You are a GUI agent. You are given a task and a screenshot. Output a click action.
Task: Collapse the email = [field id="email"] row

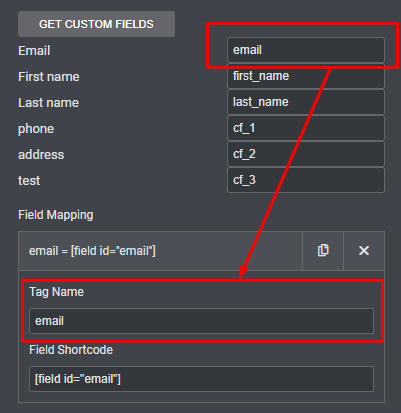pos(160,251)
